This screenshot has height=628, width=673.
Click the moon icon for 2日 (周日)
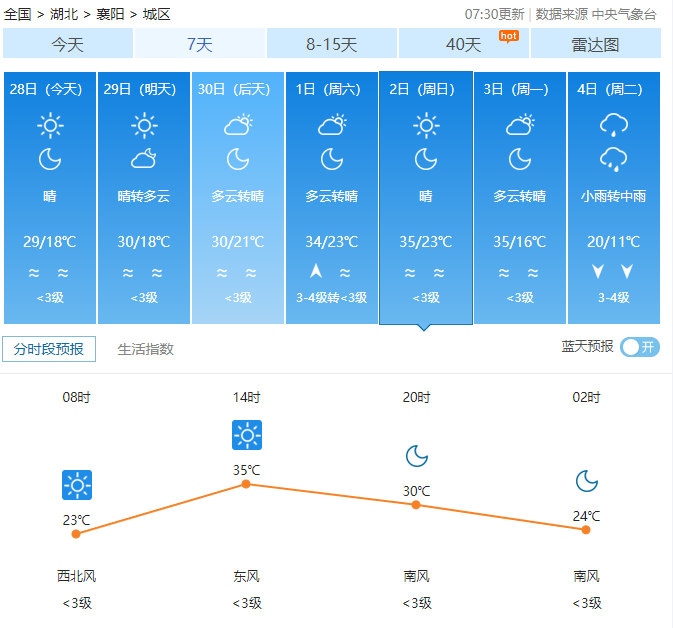click(426, 159)
